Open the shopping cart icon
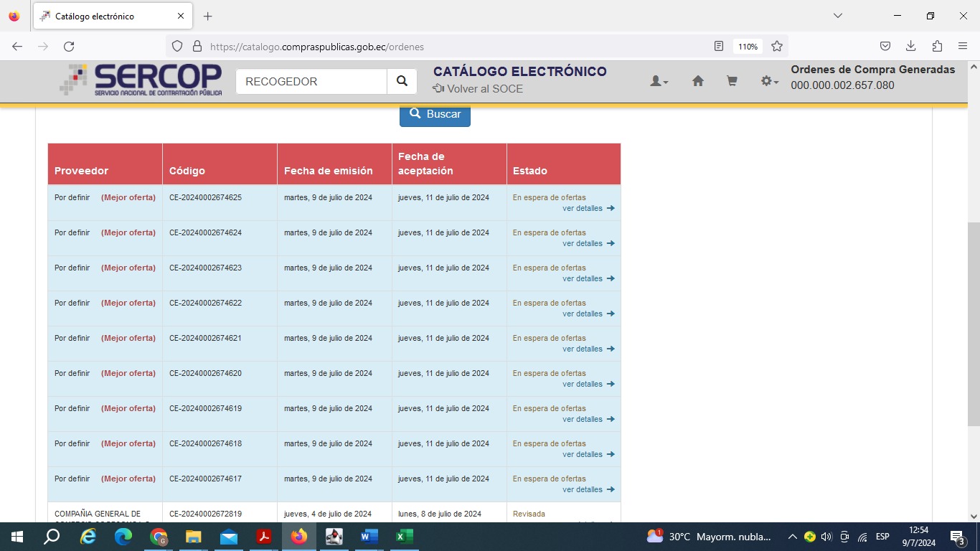980x551 pixels. click(x=732, y=82)
